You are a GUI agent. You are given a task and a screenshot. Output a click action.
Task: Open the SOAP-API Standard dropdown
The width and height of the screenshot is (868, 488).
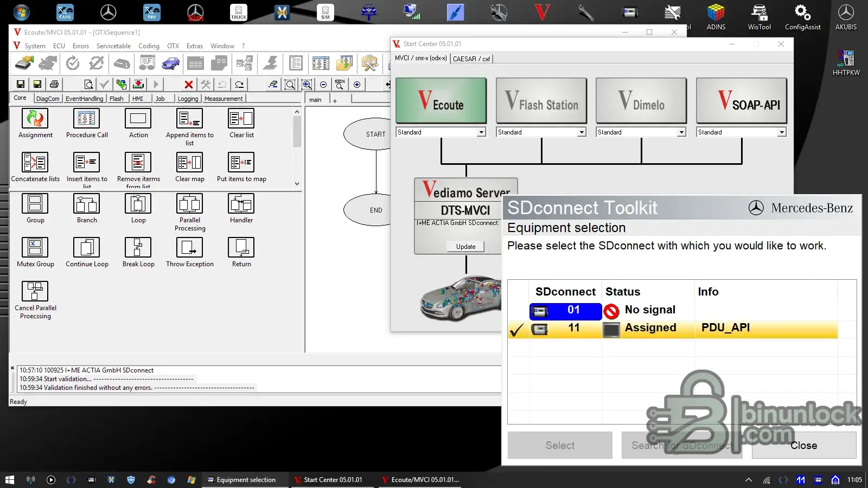(781, 132)
